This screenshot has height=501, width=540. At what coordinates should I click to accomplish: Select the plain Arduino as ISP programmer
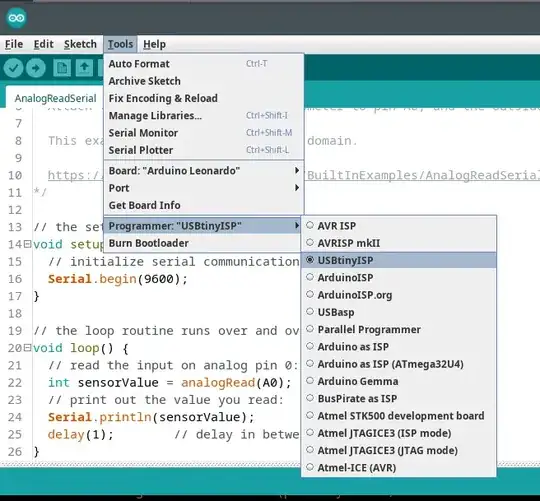[399, 347]
